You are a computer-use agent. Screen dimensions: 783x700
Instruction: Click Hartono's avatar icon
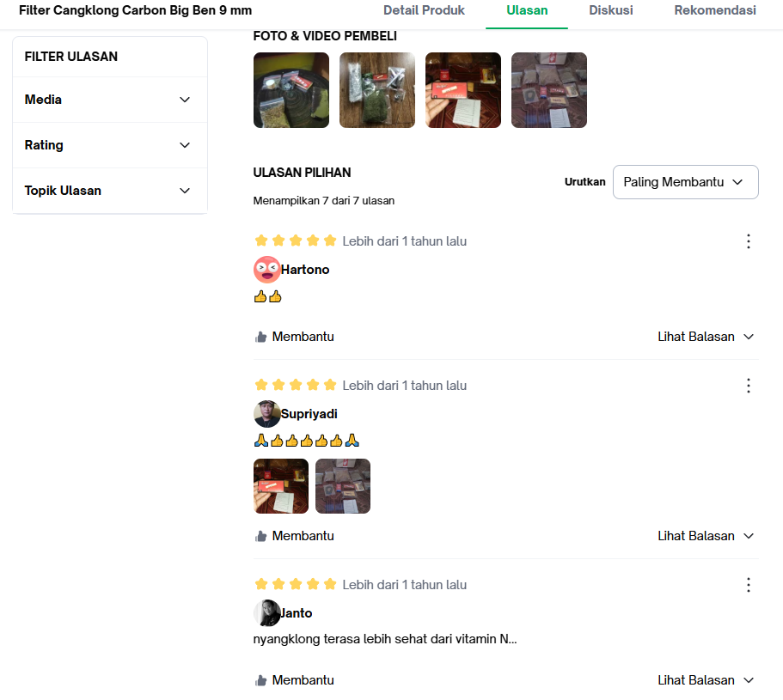(267, 270)
